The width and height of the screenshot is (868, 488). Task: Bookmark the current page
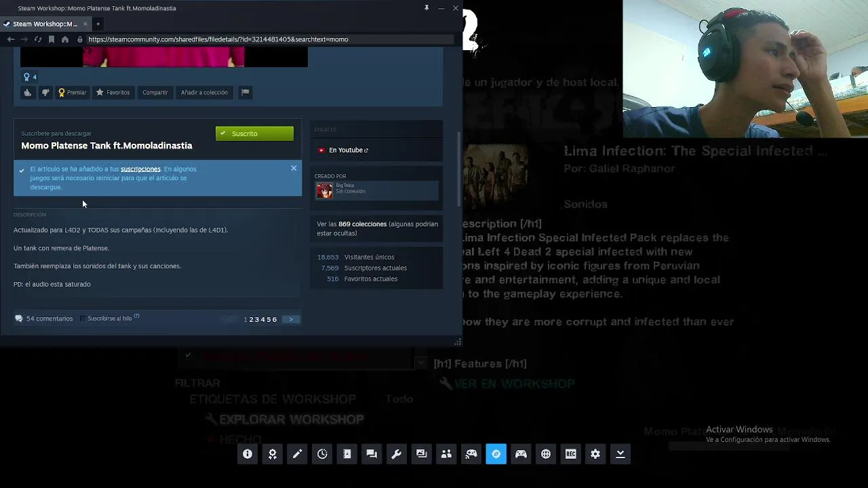(x=52, y=39)
